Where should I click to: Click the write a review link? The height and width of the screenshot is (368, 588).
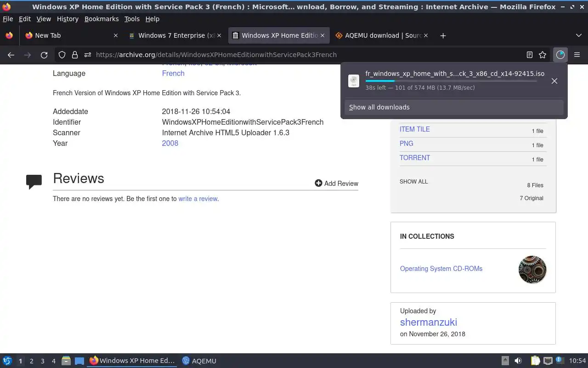198,199
